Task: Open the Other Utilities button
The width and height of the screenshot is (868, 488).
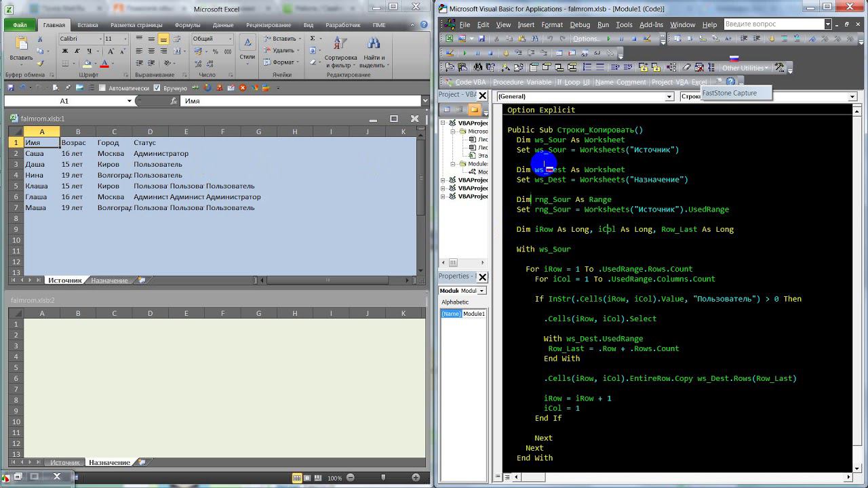Action: coord(745,68)
